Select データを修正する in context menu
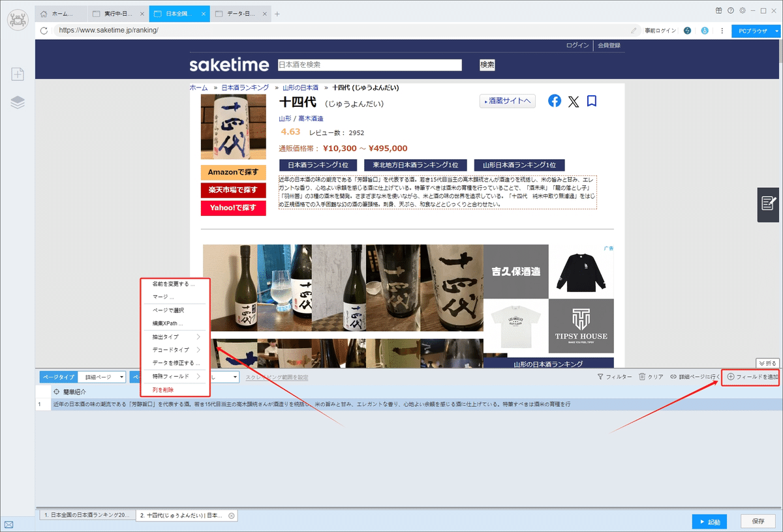 coord(175,362)
